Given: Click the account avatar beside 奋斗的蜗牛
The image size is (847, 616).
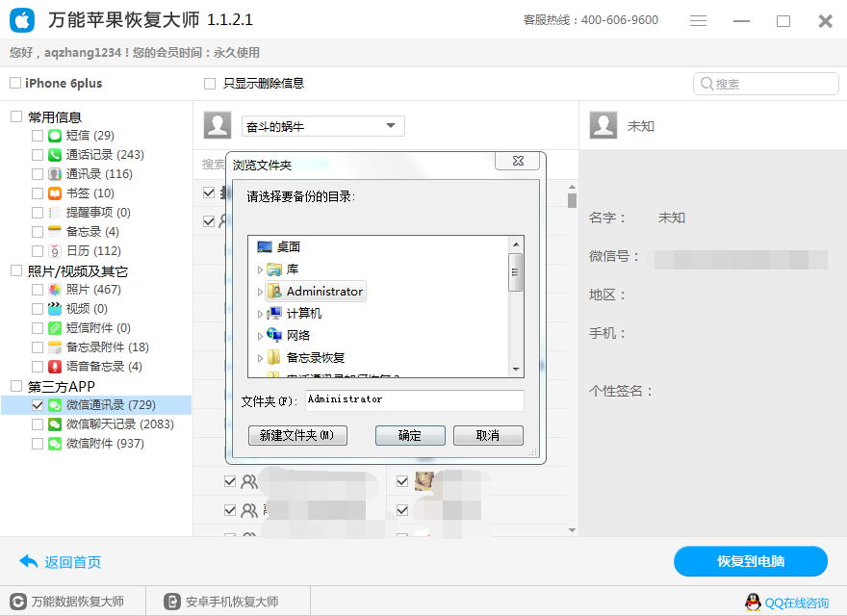Looking at the screenshot, I should [x=218, y=125].
